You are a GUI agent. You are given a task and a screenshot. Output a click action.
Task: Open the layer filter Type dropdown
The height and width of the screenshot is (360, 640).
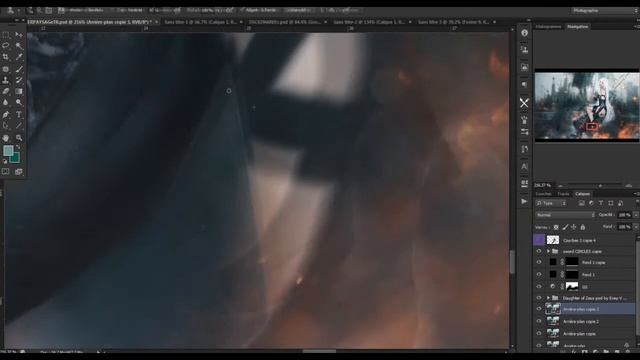click(551, 203)
